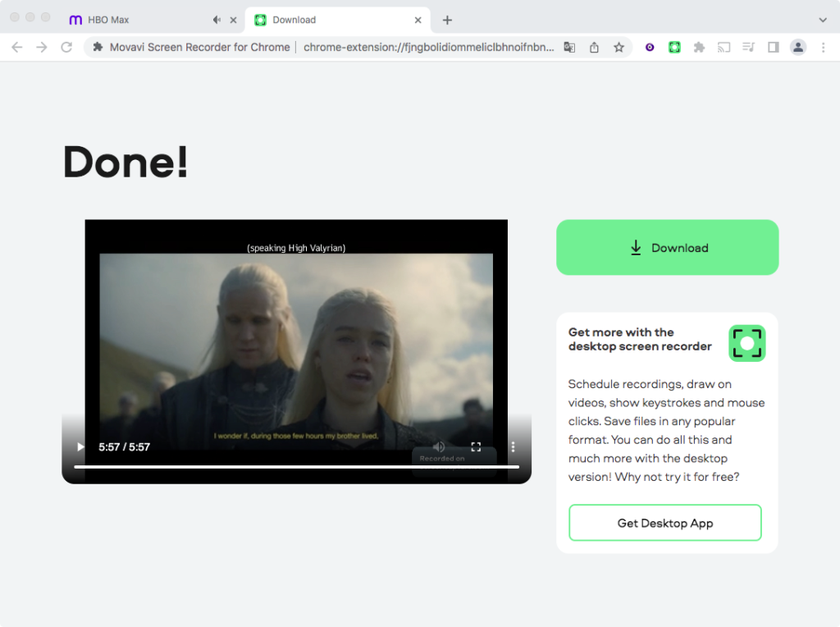Go forward to the next page
Viewport: 840px width, 627px height.
click(x=42, y=47)
